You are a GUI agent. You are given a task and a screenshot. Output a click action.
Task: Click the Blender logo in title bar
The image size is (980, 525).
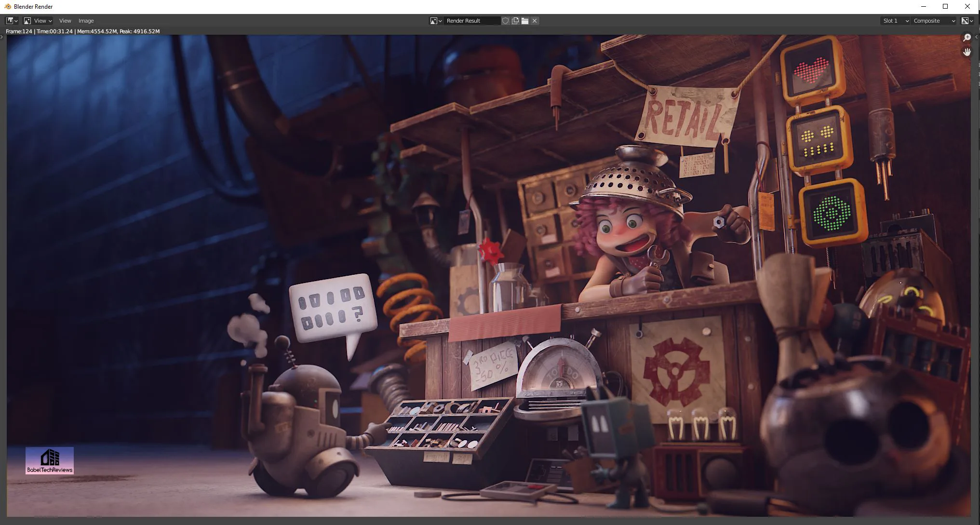(x=8, y=7)
